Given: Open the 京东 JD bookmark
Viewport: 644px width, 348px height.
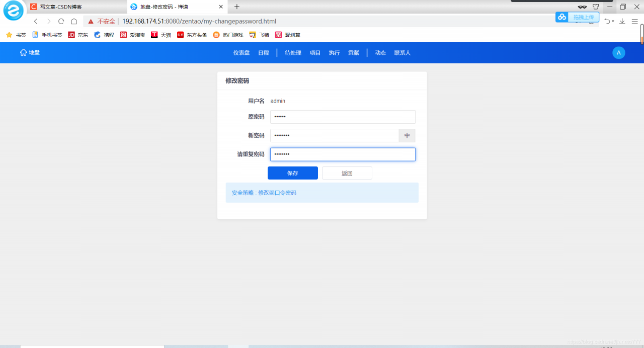Looking at the screenshot, I should (78, 35).
